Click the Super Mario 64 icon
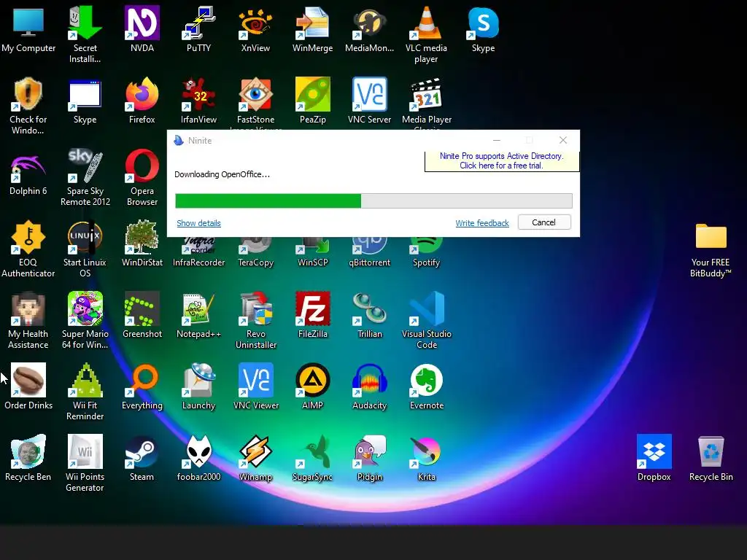The width and height of the screenshot is (747, 560). (x=85, y=308)
